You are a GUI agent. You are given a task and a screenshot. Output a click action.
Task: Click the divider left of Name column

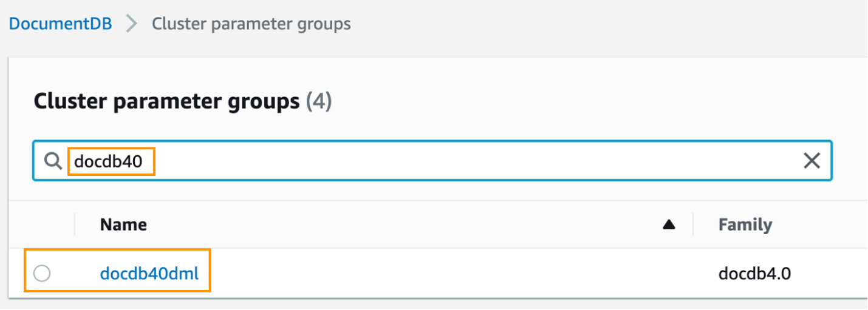click(x=75, y=225)
